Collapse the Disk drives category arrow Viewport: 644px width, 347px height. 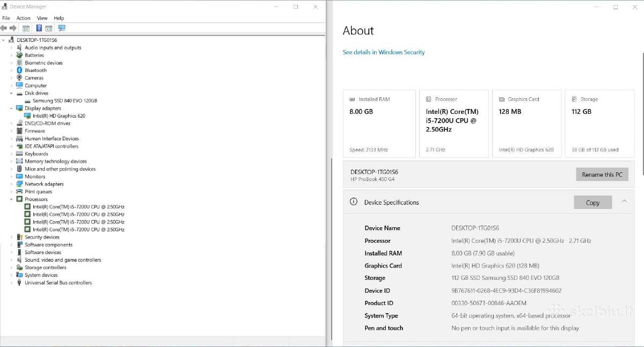click(x=11, y=93)
